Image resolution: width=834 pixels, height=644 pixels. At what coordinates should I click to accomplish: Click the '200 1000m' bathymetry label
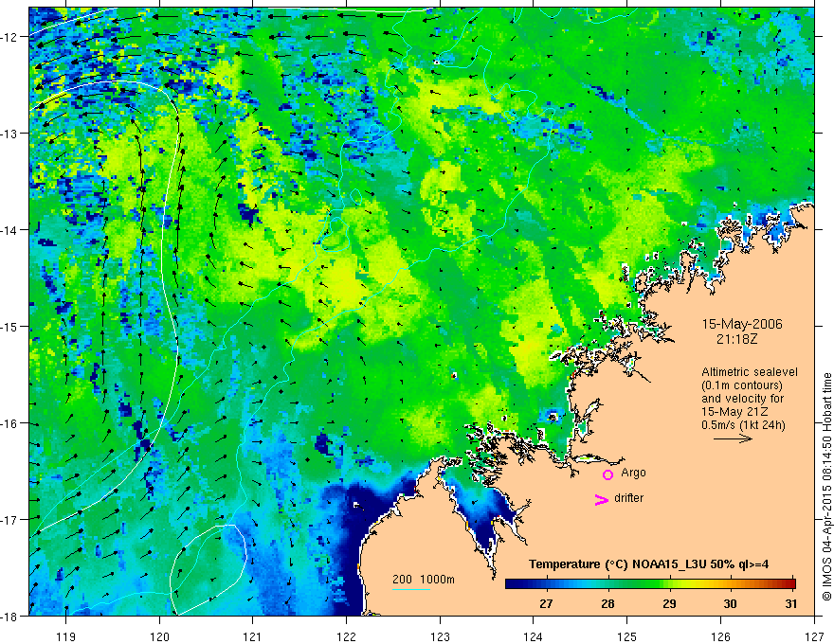(424, 580)
